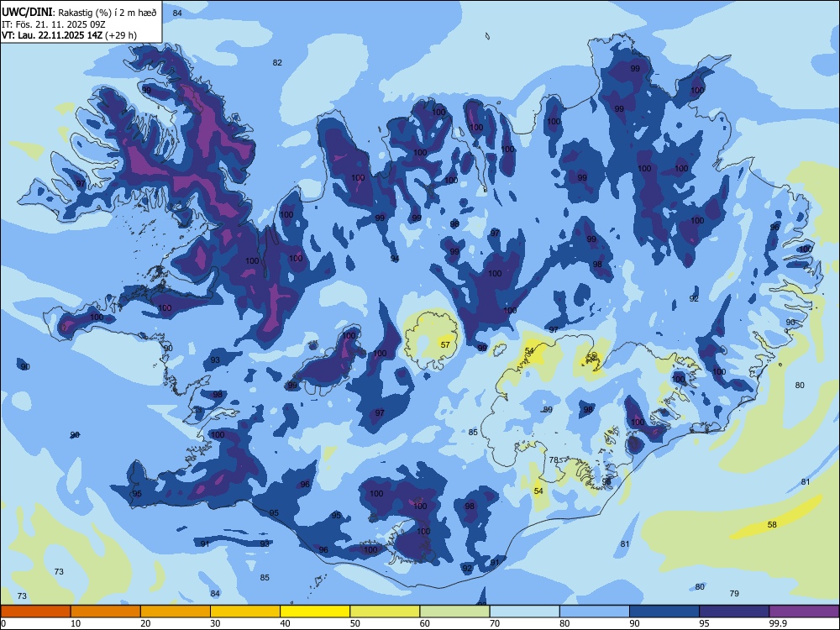Click the pale blue 70–80 legend swatch

tap(525, 612)
